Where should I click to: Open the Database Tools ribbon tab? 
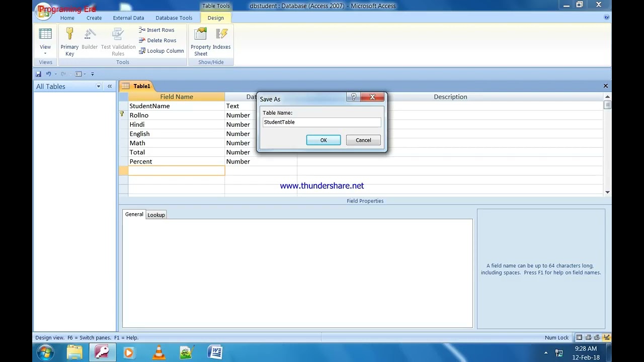click(174, 18)
